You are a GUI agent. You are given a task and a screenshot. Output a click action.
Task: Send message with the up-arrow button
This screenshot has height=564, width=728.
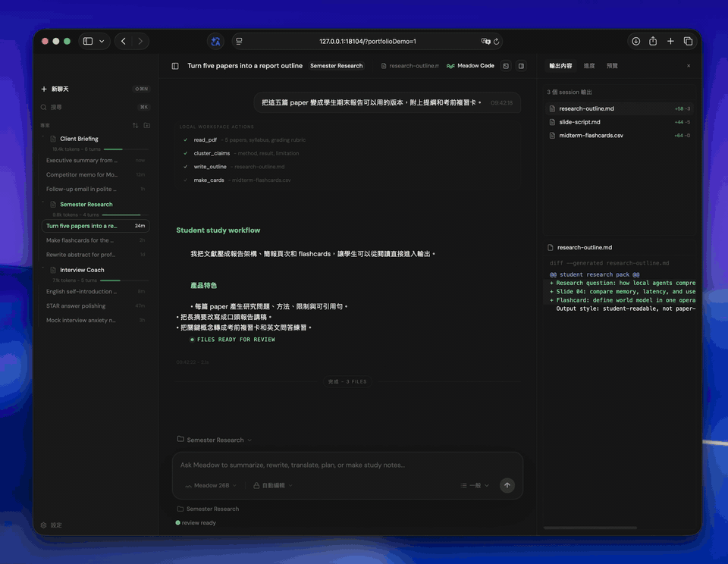point(507,485)
